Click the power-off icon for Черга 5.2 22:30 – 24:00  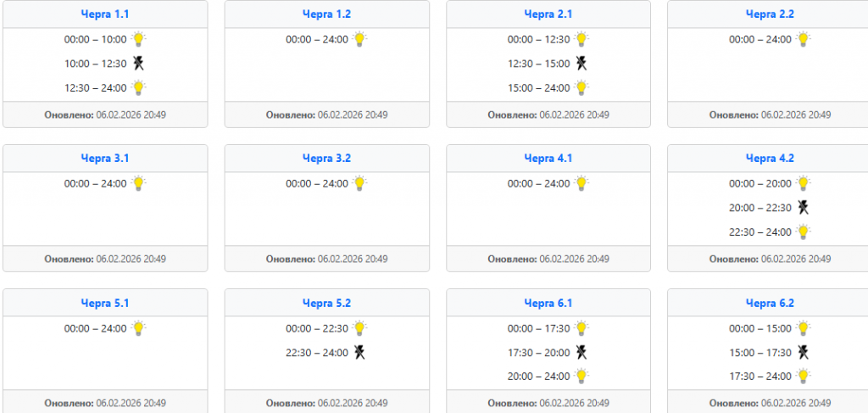pyautogui.click(x=359, y=352)
